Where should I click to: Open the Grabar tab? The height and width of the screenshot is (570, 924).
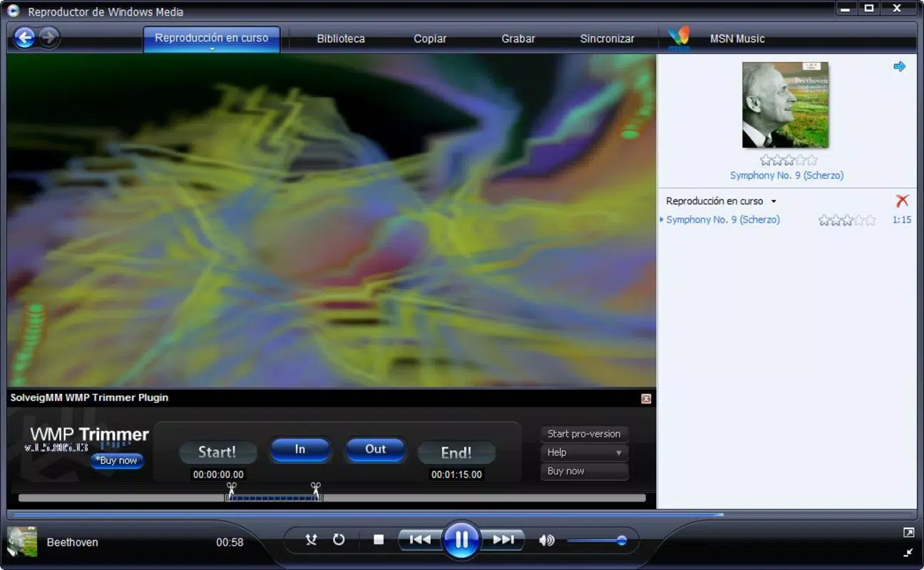(x=518, y=38)
